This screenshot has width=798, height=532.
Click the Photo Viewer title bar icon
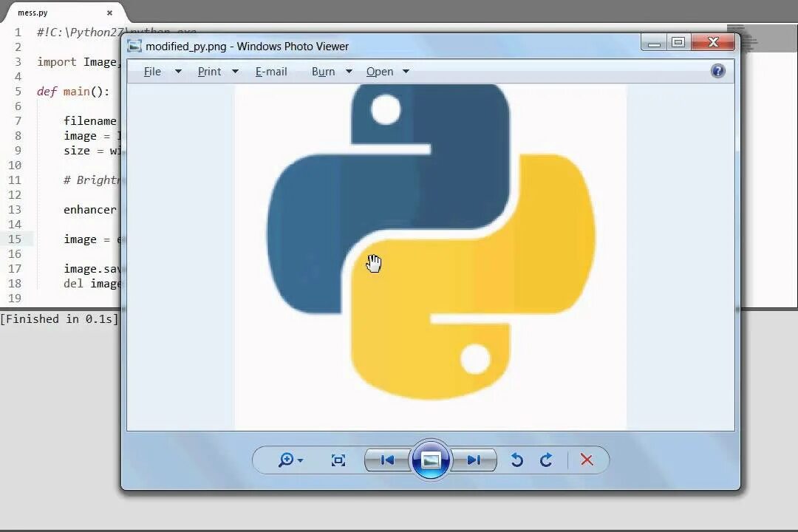coord(134,46)
